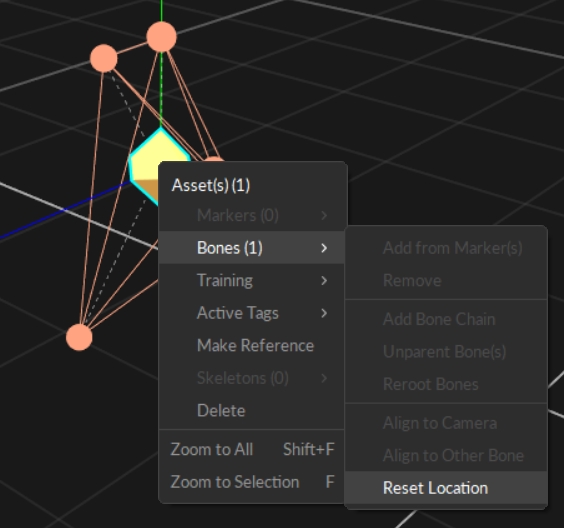Viewport: 564px width, 528px height.
Task: Select the upper-left orange marker sphere
Action: tap(104, 58)
